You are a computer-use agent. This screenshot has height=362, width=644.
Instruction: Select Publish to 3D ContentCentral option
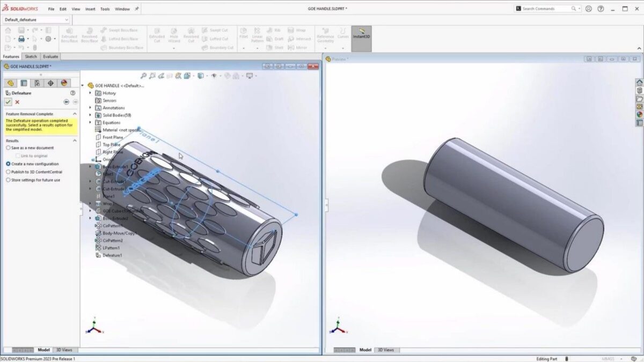click(34, 172)
